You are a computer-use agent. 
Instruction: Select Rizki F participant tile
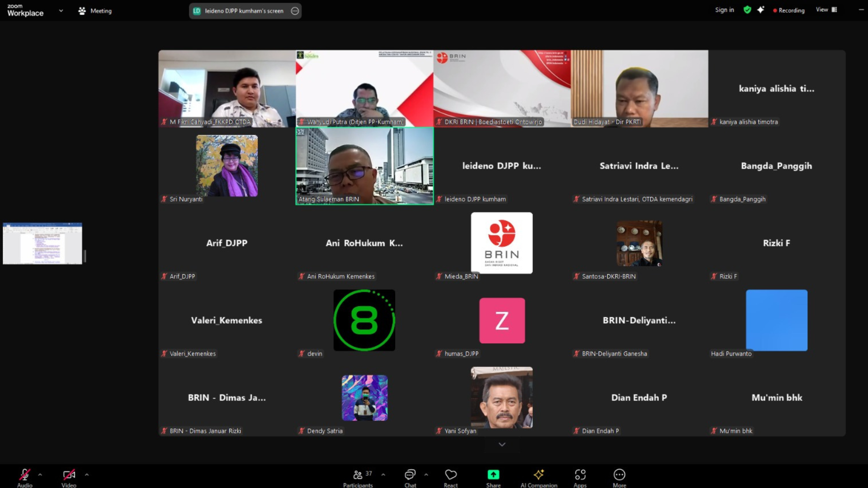point(777,243)
